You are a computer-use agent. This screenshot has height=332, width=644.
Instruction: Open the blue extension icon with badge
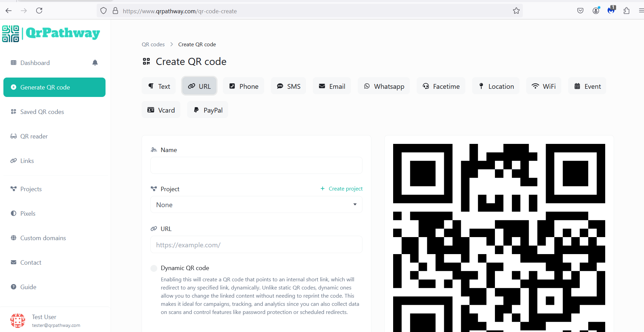point(611,10)
